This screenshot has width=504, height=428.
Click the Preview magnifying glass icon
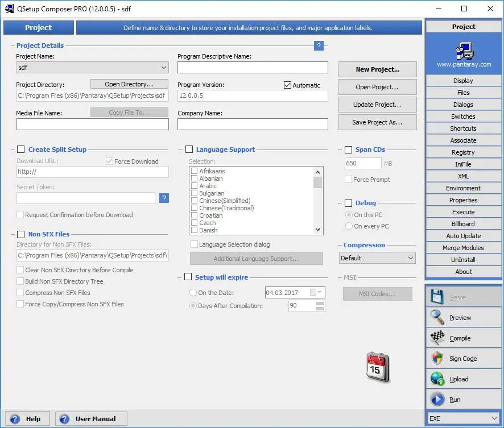click(437, 318)
